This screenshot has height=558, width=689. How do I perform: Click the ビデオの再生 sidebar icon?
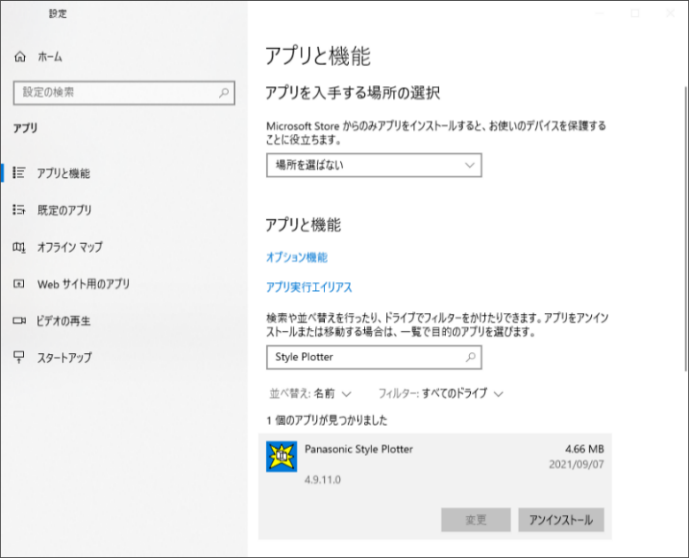click(18, 320)
